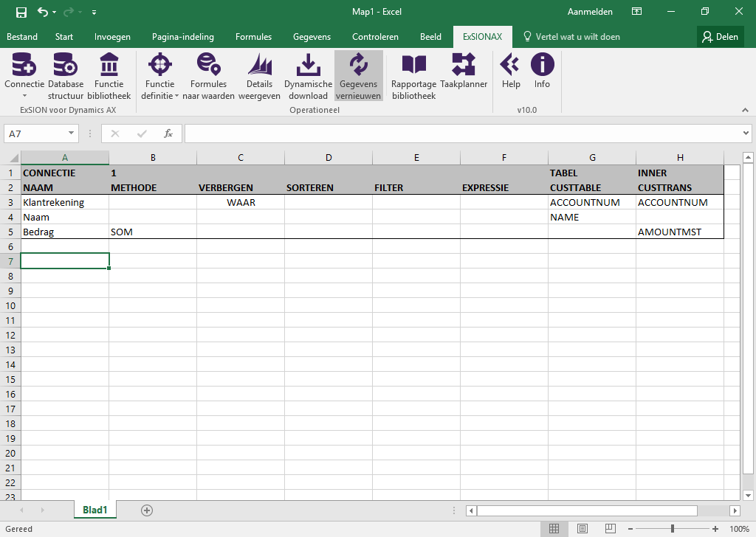Viewport: 756px width, 537px height.
Task: Select cell containing Klantrekening
Action: pos(65,202)
